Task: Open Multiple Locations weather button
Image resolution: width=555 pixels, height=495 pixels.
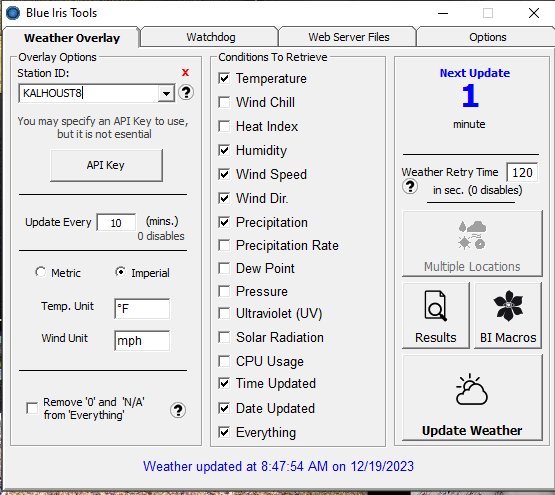Action: click(x=472, y=244)
